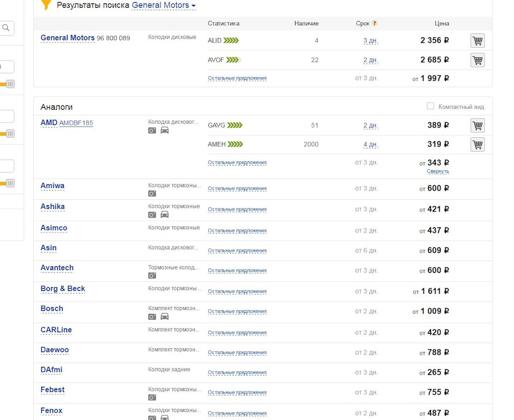The width and height of the screenshot is (514, 420).
Task: Add the GAVG 389 ₽ offer to cart
Action: click(477, 125)
